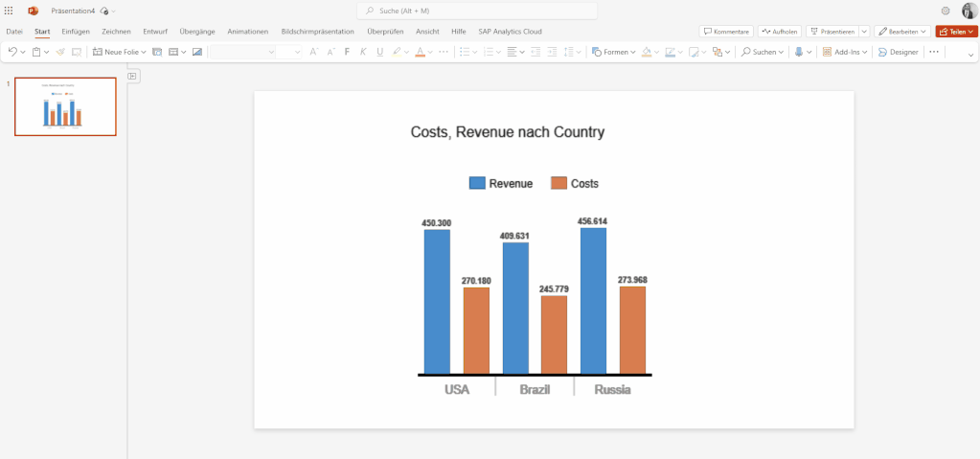The image size is (980, 459).
Task: Select slide 1 thumbnail in panel
Action: pyautogui.click(x=65, y=106)
